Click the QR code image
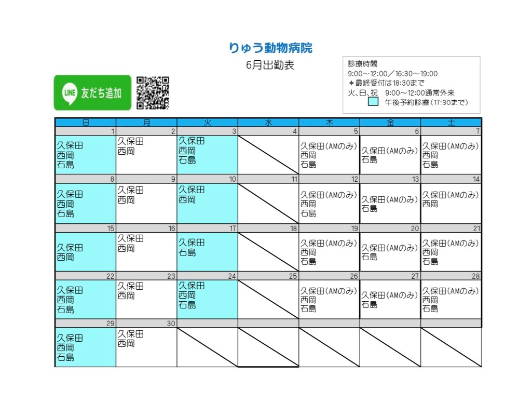This screenshot has height=417, width=532. 153,93
